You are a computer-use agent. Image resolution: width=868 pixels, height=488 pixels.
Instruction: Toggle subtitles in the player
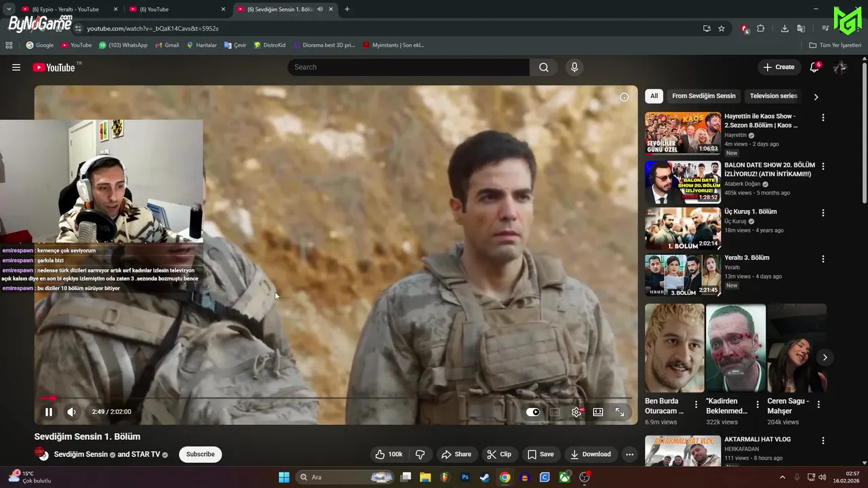[x=555, y=411]
